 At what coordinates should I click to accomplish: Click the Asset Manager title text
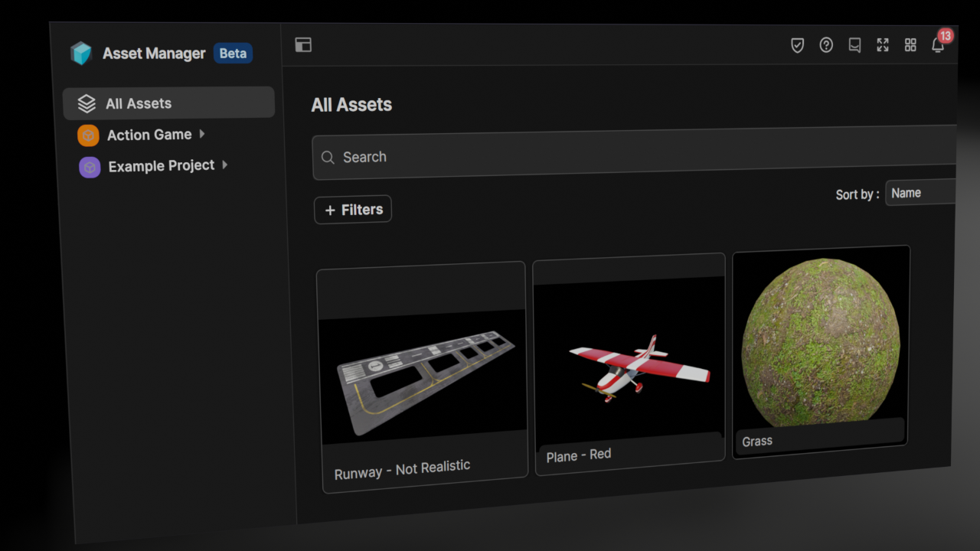(154, 54)
